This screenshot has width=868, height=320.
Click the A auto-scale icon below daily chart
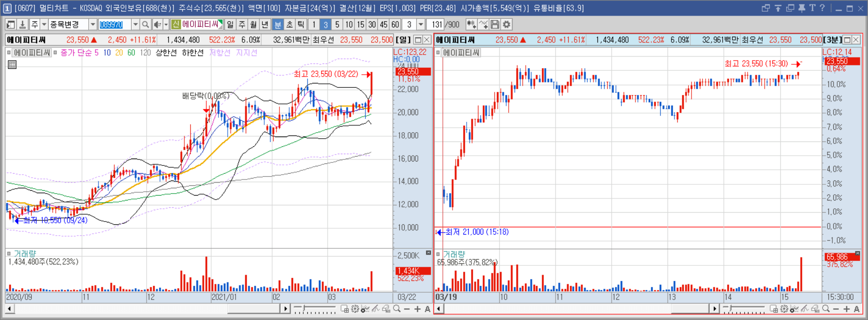[428, 309]
